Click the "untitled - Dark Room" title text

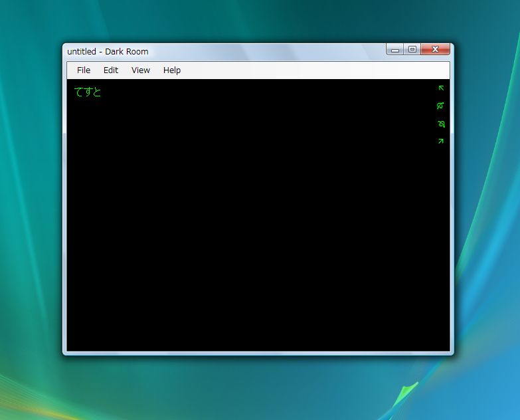pos(108,52)
